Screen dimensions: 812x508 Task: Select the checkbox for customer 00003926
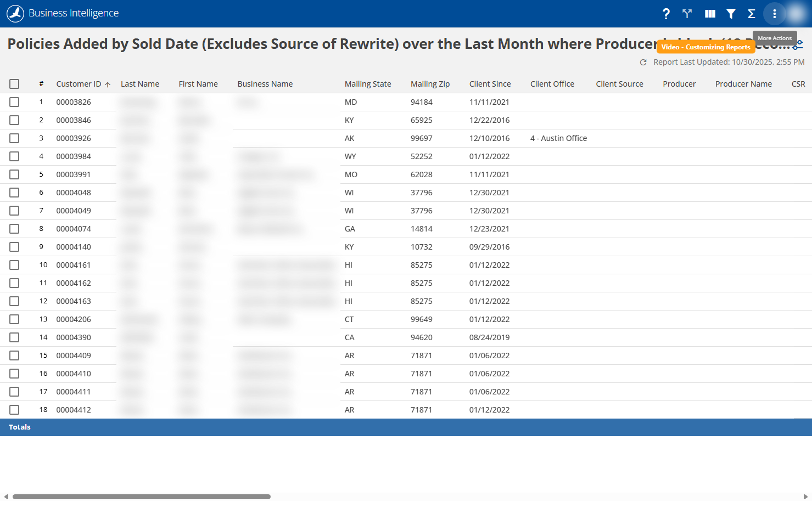point(14,138)
